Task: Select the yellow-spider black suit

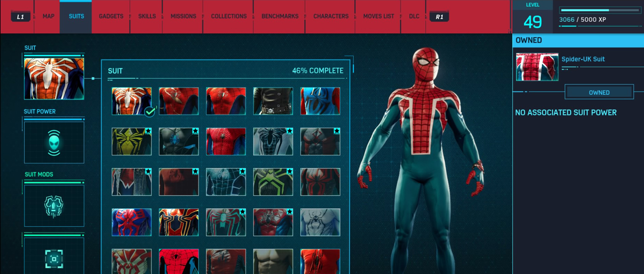Action: (131, 141)
